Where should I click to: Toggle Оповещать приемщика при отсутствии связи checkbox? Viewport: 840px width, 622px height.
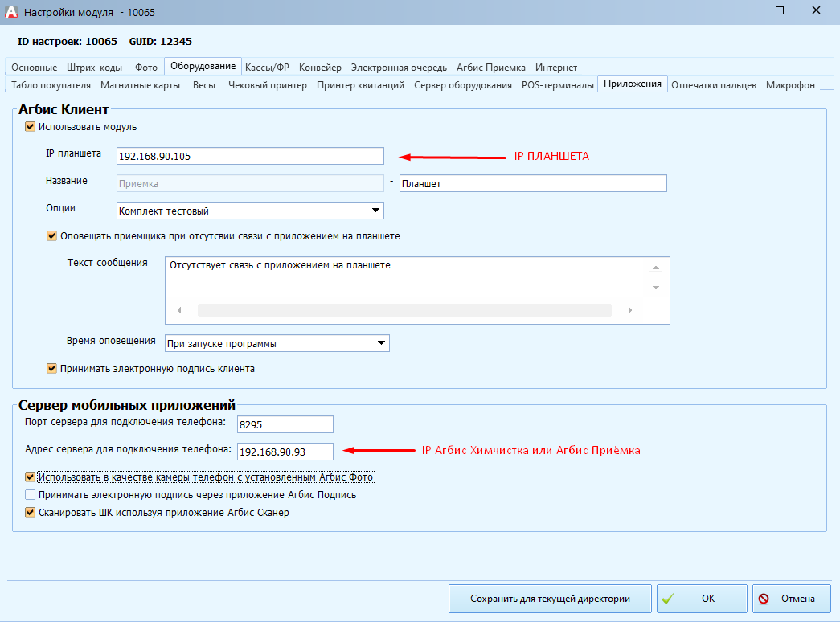coord(51,236)
